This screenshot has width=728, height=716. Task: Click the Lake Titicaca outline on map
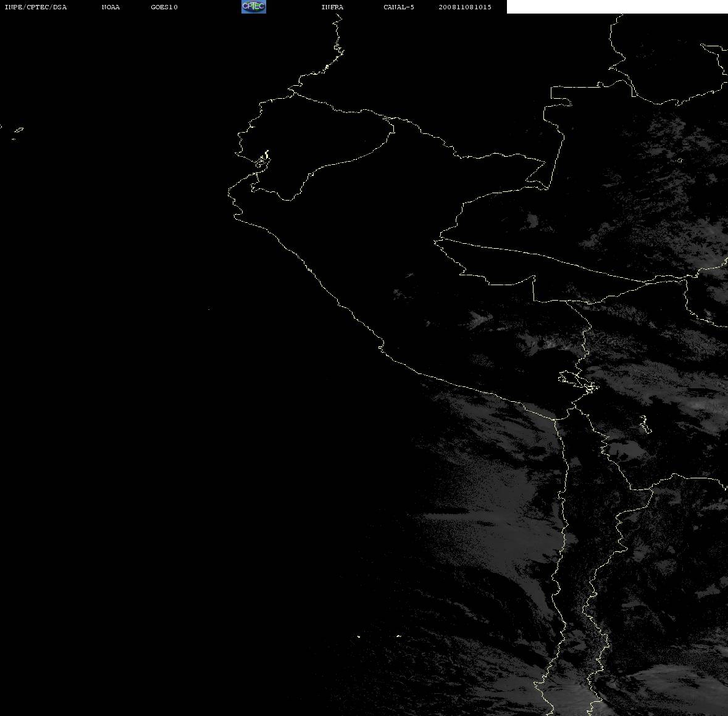click(x=578, y=382)
